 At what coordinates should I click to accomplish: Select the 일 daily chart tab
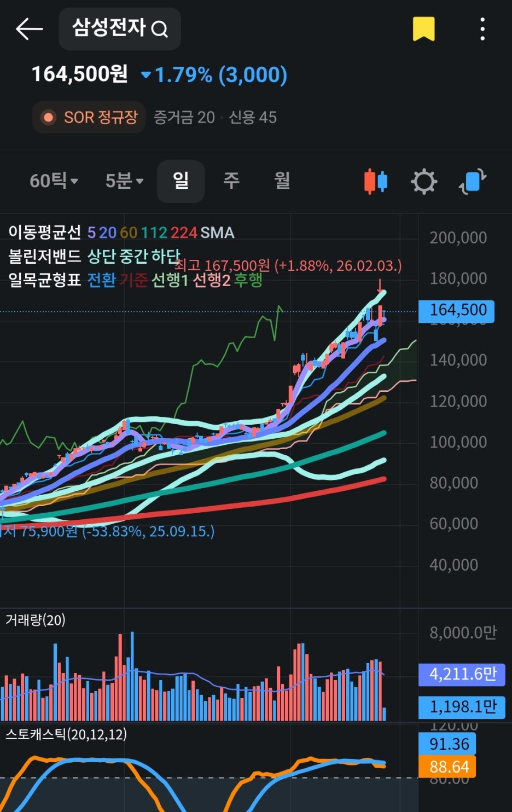click(181, 181)
